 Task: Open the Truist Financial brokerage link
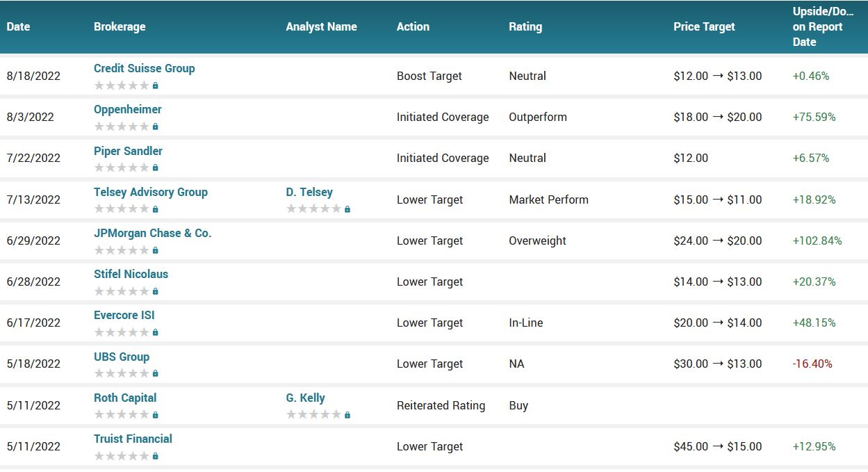pyautogui.click(x=133, y=439)
